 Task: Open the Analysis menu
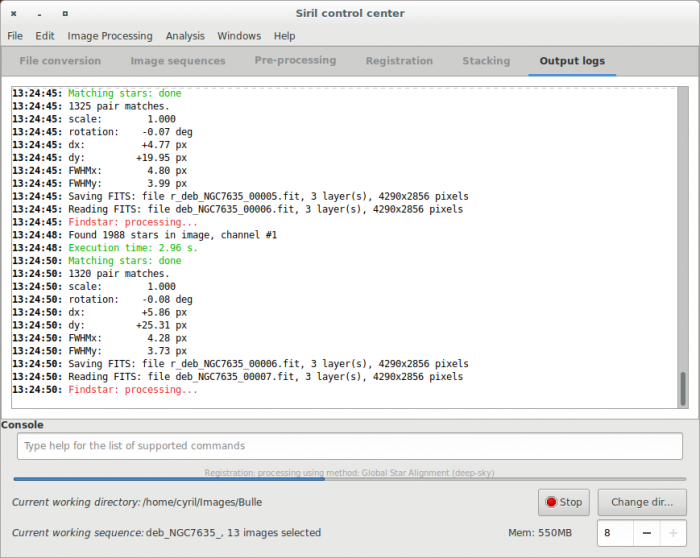pos(185,36)
